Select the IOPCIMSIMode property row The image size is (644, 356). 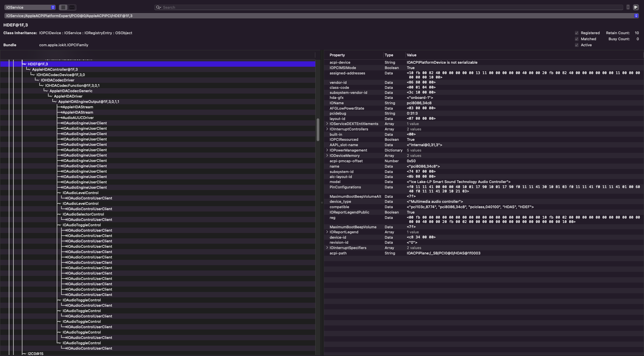(x=483, y=68)
